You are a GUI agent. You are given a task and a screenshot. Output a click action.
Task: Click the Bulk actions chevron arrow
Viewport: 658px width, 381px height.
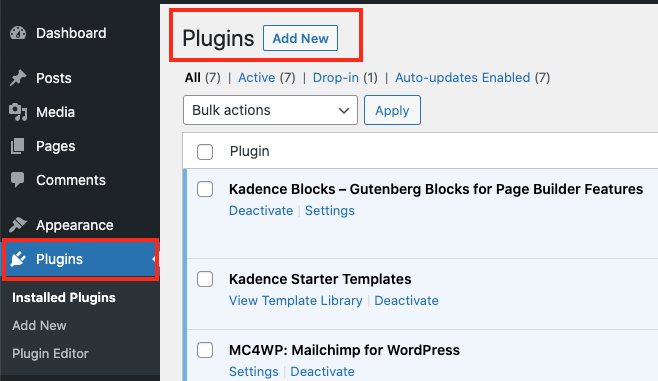click(x=344, y=111)
